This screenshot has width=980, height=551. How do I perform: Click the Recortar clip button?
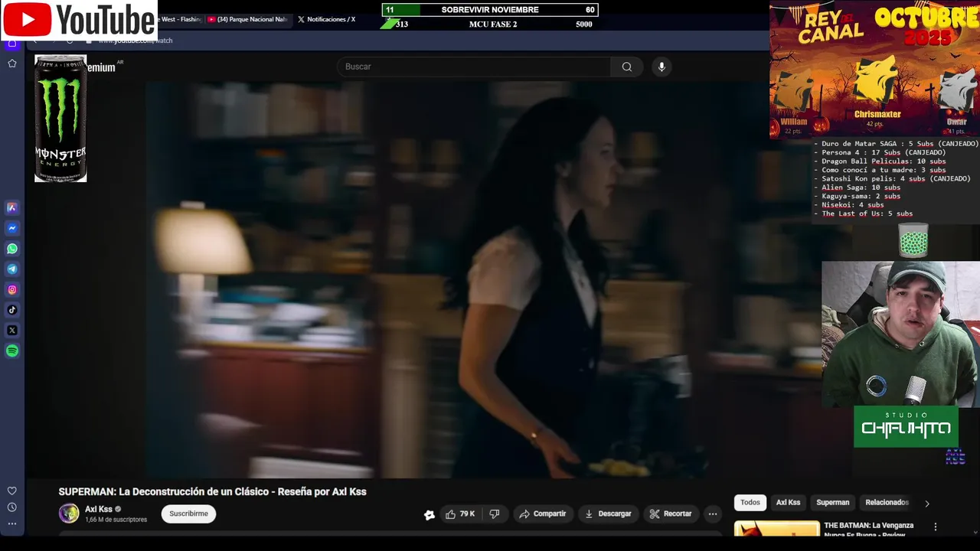point(671,514)
